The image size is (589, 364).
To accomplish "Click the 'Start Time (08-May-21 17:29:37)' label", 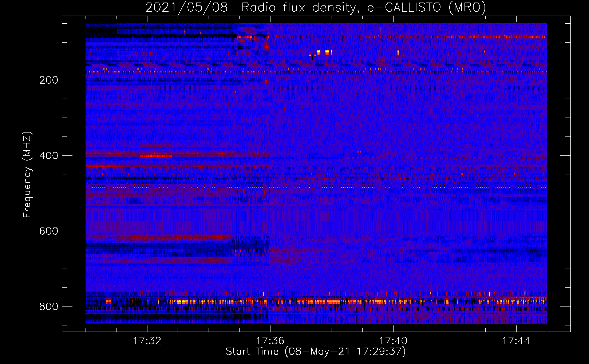I will (316, 352).
